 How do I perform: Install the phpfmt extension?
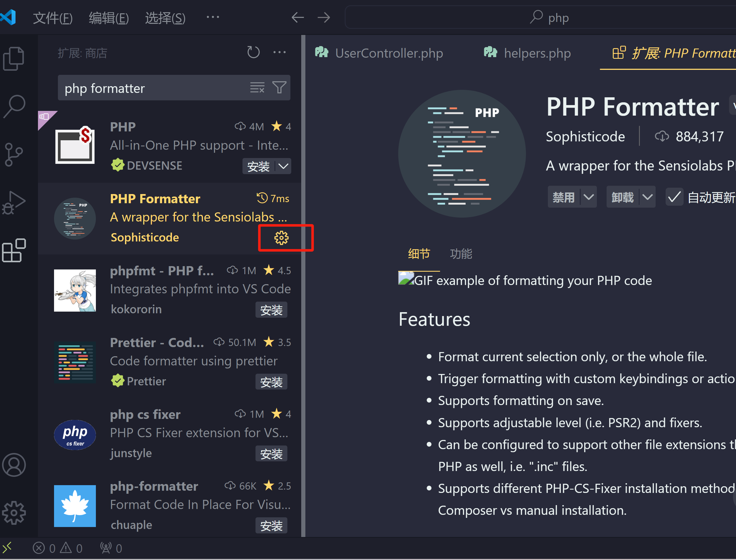[x=271, y=310]
